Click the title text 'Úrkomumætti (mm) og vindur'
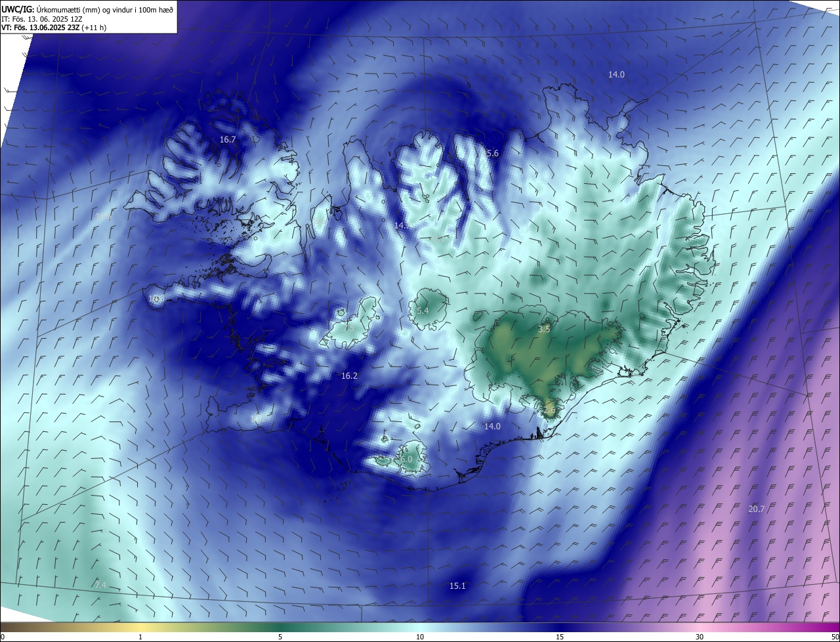Image resolution: width=840 pixels, height=642 pixels. (83, 9)
